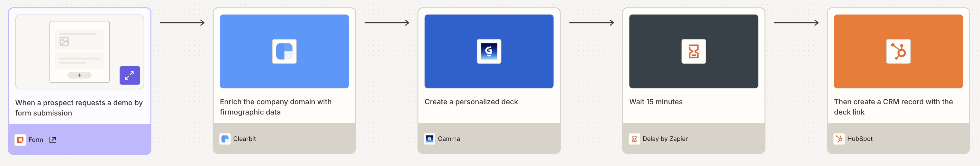980x166 pixels.
Task: Select the 'Wait 15 minutes' step title
Action: pyautogui.click(x=656, y=102)
